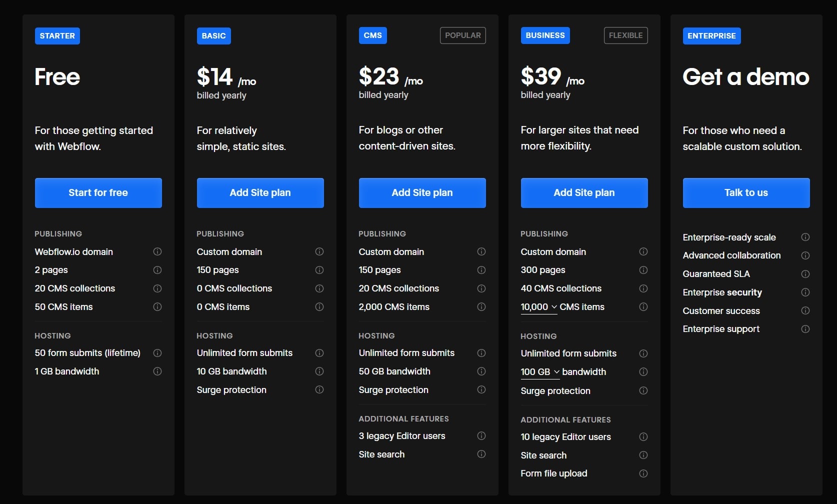The width and height of the screenshot is (837, 504).
Task: Click Basic plan Unlimited form submits text
Action: pyautogui.click(x=244, y=353)
